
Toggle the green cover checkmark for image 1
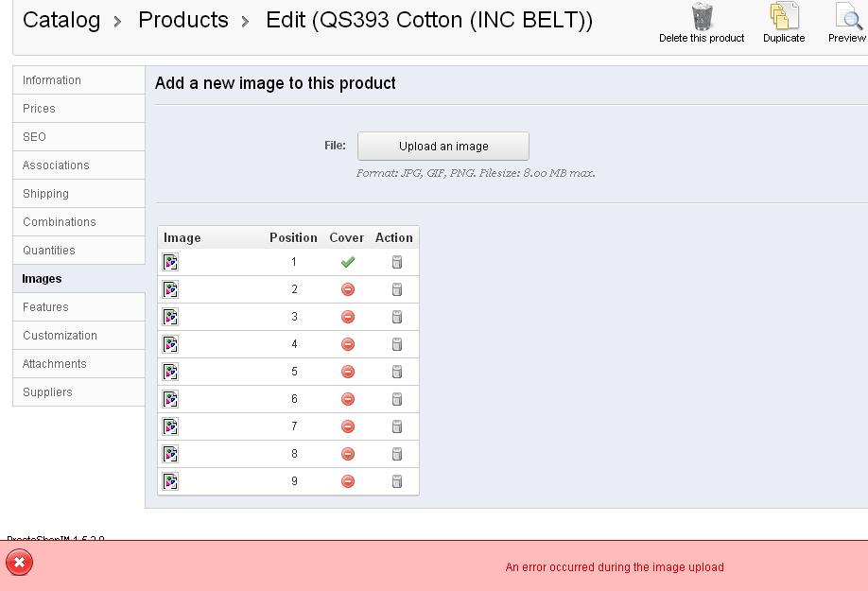(348, 262)
